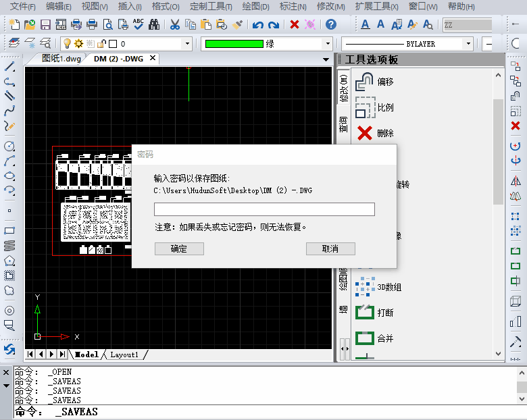Image resolution: width=527 pixels, height=420 pixels.
Task: Open the 绘图(D) menu
Action: click(256, 6)
